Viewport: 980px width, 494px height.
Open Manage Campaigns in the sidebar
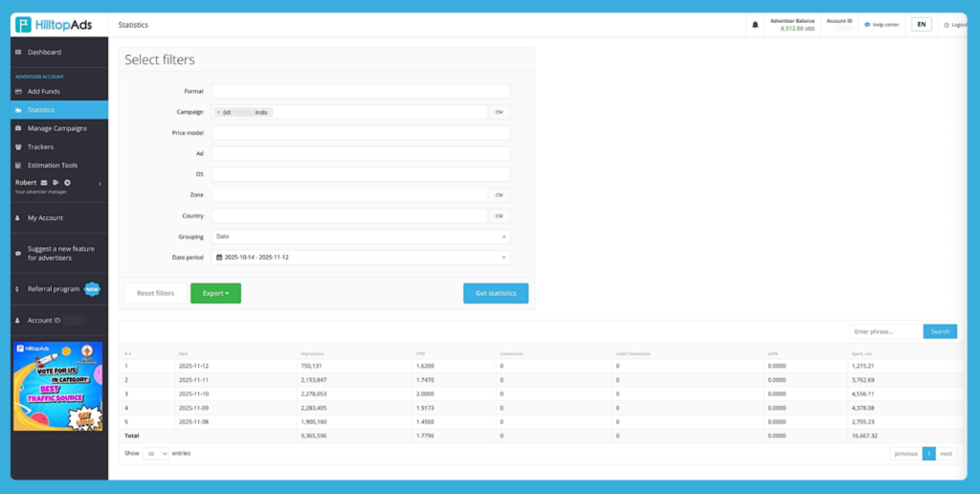point(56,128)
